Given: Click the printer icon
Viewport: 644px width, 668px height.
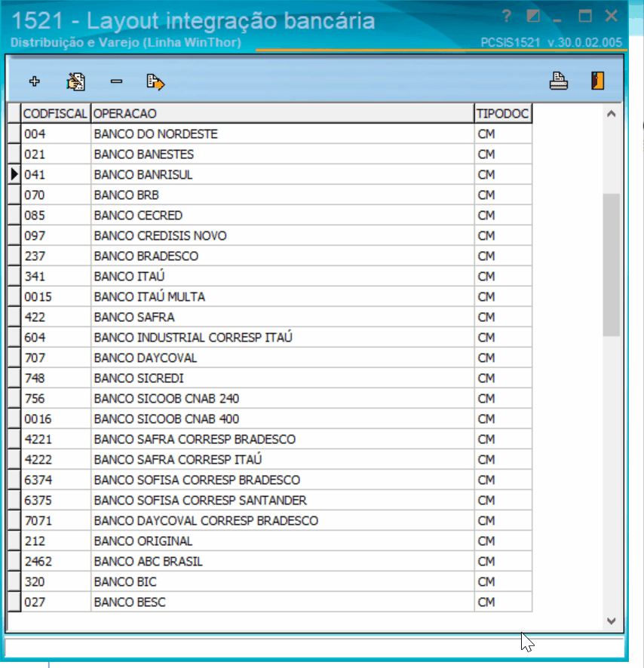Looking at the screenshot, I should (x=558, y=81).
